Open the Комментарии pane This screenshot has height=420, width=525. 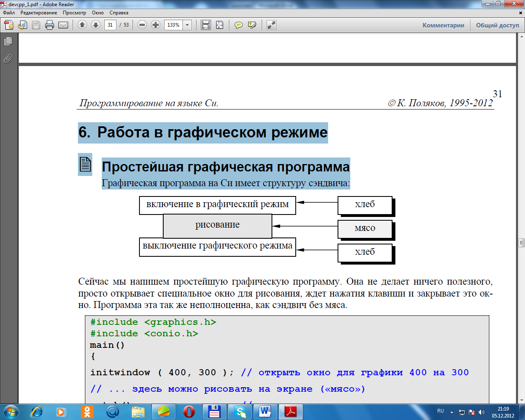tap(443, 25)
